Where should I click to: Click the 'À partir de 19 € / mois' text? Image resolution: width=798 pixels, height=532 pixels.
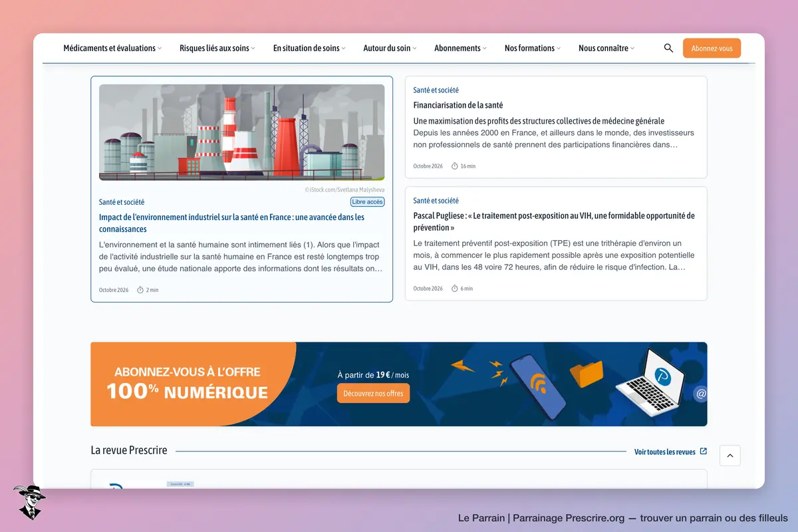[373, 375]
